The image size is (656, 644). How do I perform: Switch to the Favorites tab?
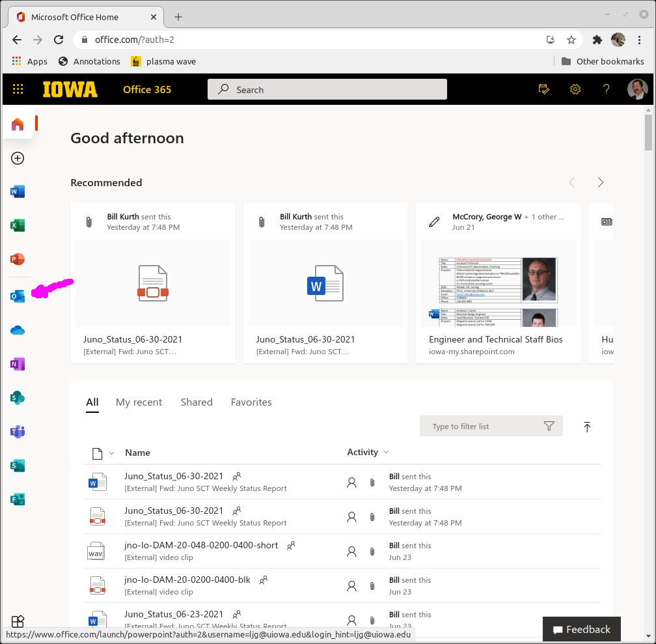(x=251, y=402)
